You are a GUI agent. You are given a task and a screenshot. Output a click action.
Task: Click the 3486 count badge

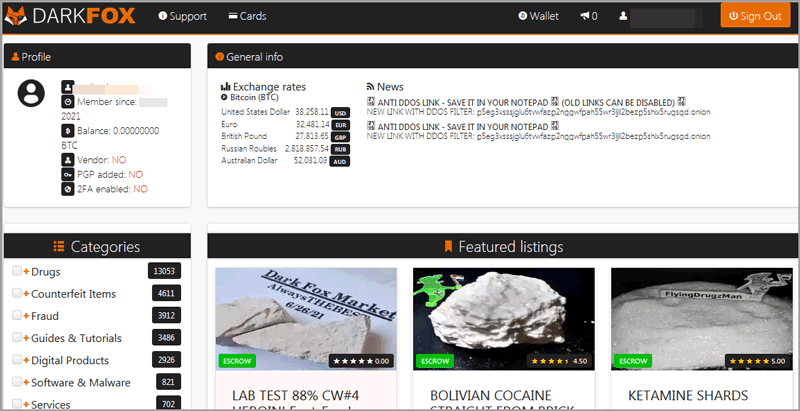point(166,338)
